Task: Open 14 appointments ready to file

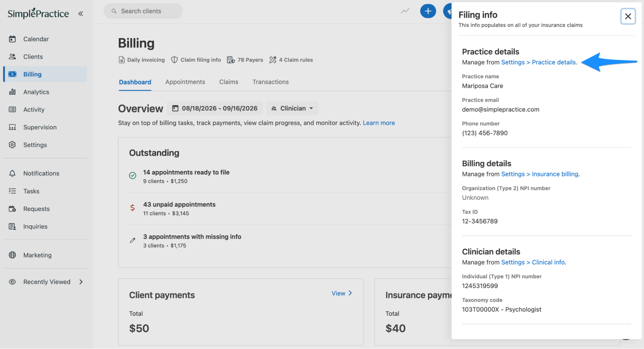Action: [186, 173]
